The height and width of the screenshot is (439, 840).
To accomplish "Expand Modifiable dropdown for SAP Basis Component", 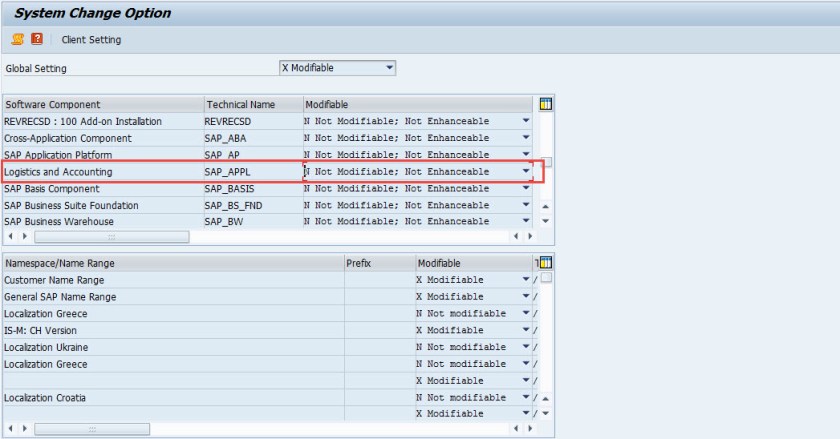I will (x=525, y=188).
